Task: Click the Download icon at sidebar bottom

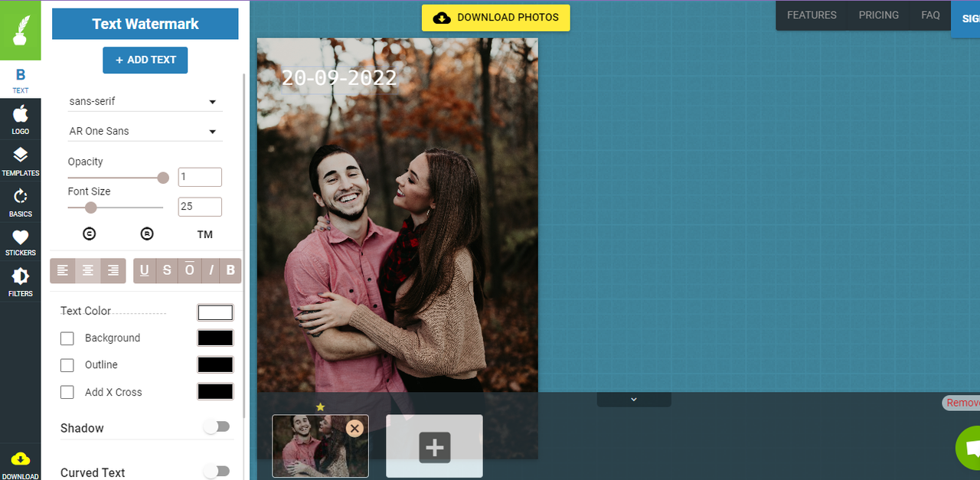Action: pos(20,464)
